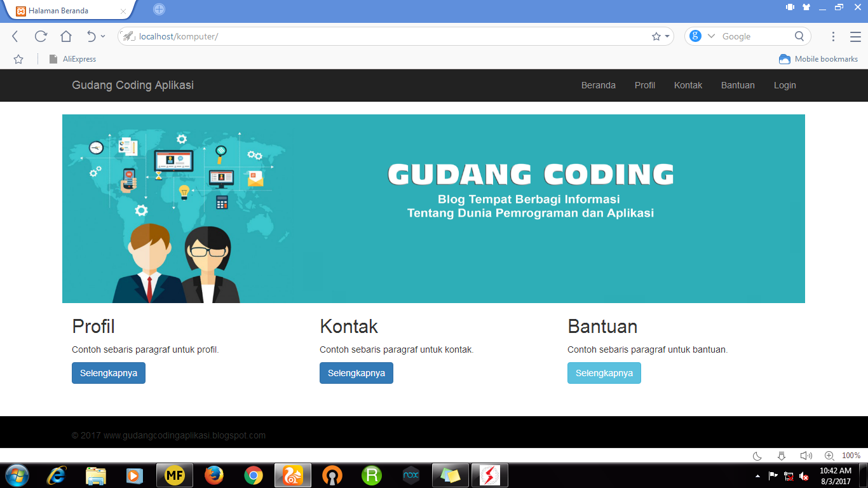The image size is (868, 488).
Task: Refresh the localhost/komputer page
Action: [x=40, y=36]
